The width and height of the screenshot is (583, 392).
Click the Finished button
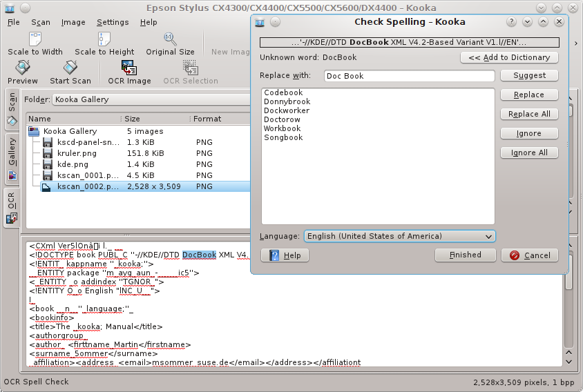[465, 255]
